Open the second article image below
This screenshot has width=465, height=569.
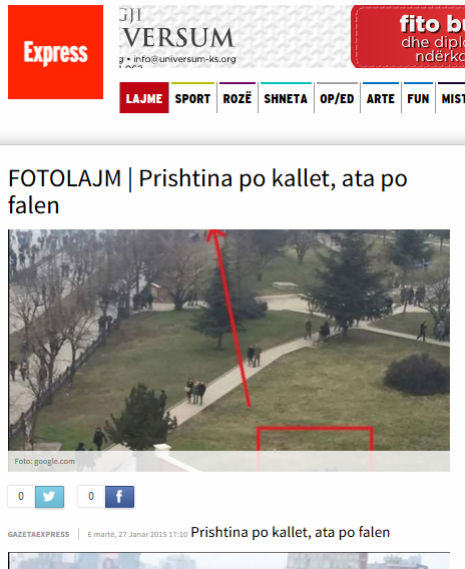[229, 561]
